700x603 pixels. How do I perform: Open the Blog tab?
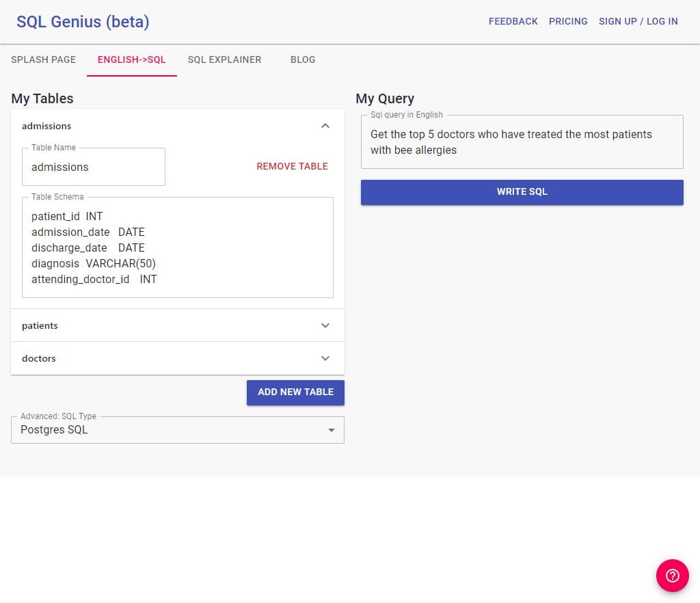click(x=303, y=59)
